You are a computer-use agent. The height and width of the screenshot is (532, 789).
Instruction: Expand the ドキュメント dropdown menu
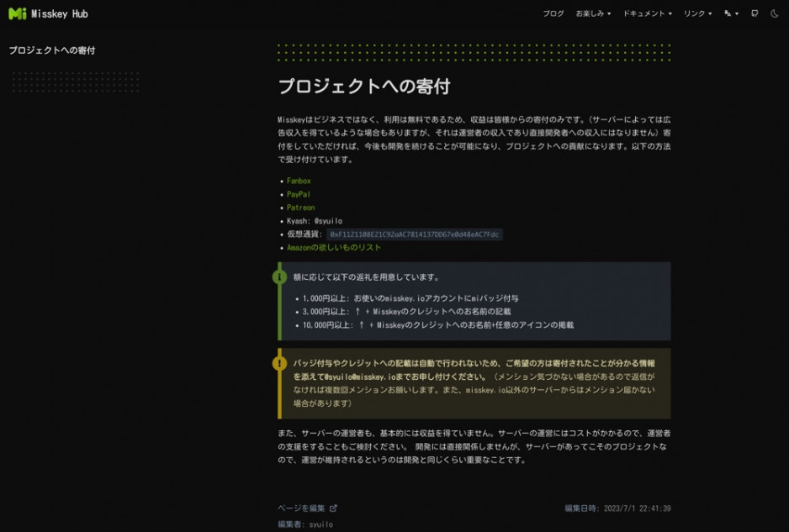tap(647, 13)
